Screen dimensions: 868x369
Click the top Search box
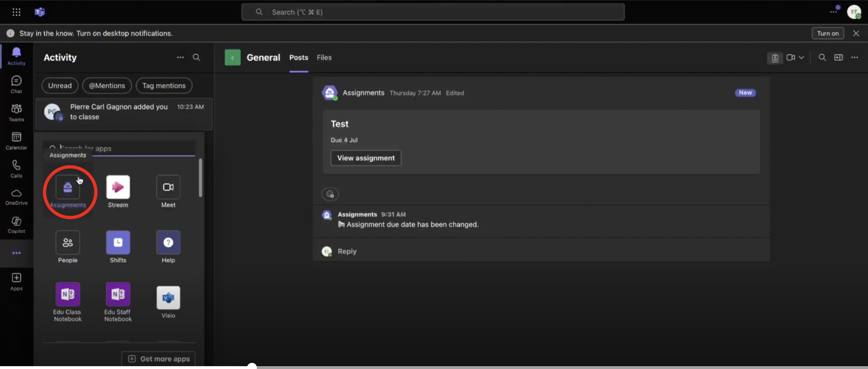tap(433, 12)
